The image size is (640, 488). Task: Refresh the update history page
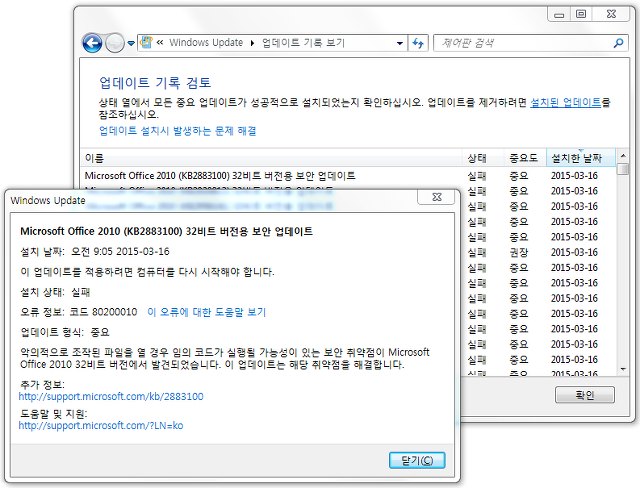[x=418, y=43]
